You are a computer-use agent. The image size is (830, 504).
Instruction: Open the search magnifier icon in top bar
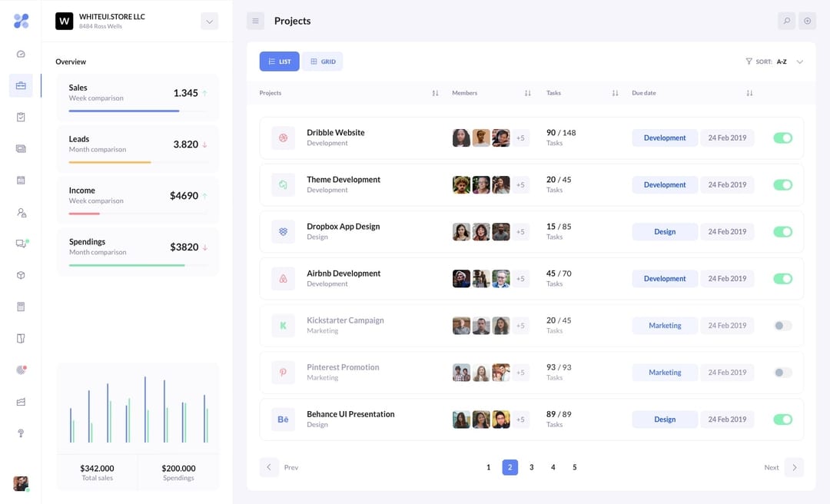pos(786,21)
